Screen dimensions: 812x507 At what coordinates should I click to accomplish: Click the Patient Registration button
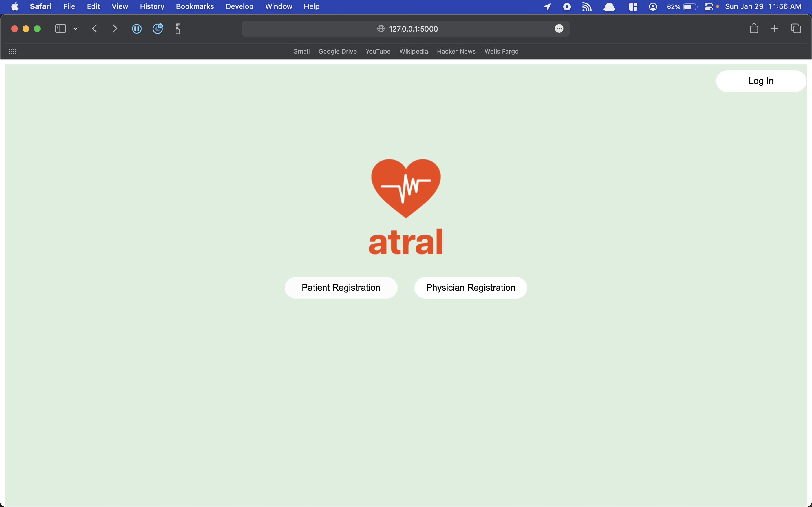pos(341,288)
